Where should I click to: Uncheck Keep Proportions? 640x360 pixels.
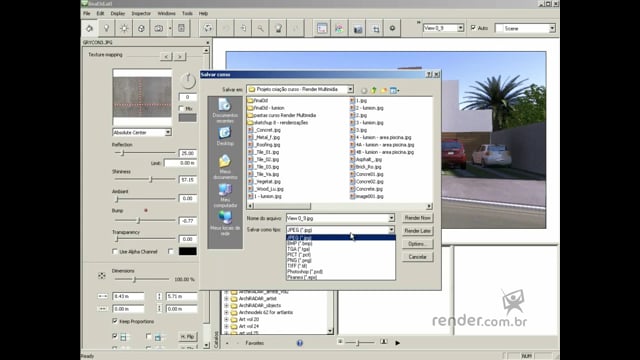coord(115,321)
